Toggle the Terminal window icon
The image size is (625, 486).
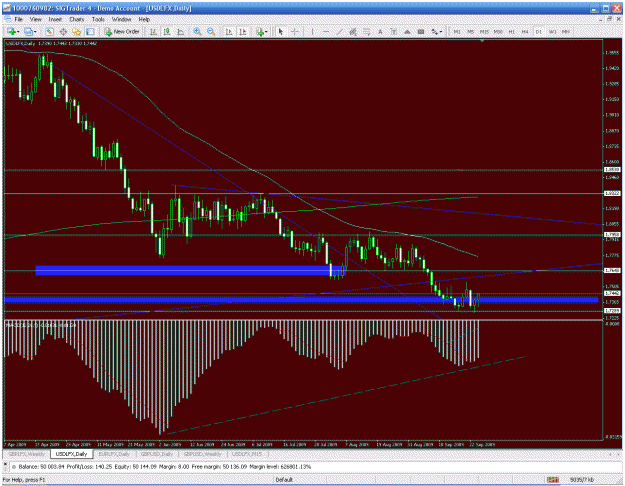click(x=90, y=31)
